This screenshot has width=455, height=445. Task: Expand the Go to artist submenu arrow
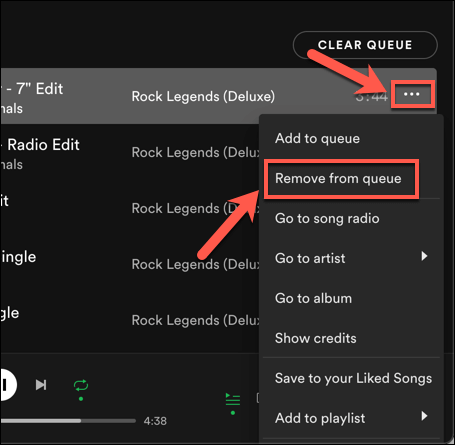coord(424,256)
